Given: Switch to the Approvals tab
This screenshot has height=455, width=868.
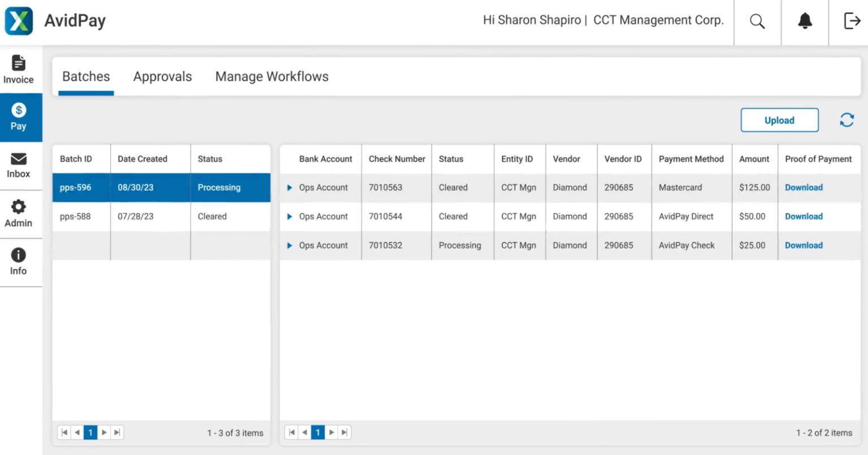Looking at the screenshot, I should tap(162, 76).
